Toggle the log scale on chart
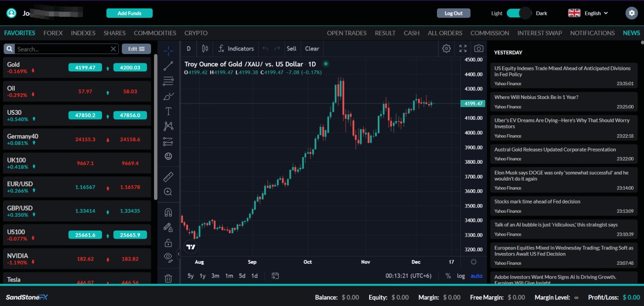The image size is (644, 306). 461,276
